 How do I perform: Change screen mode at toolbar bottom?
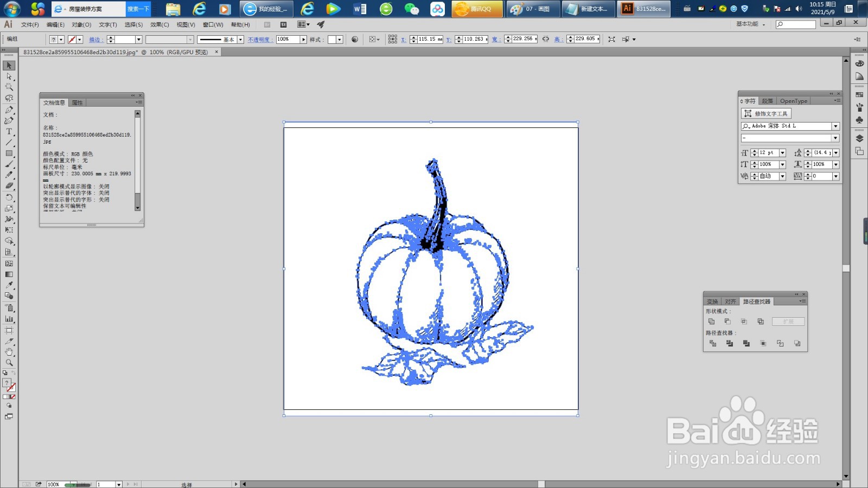tap(9, 416)
